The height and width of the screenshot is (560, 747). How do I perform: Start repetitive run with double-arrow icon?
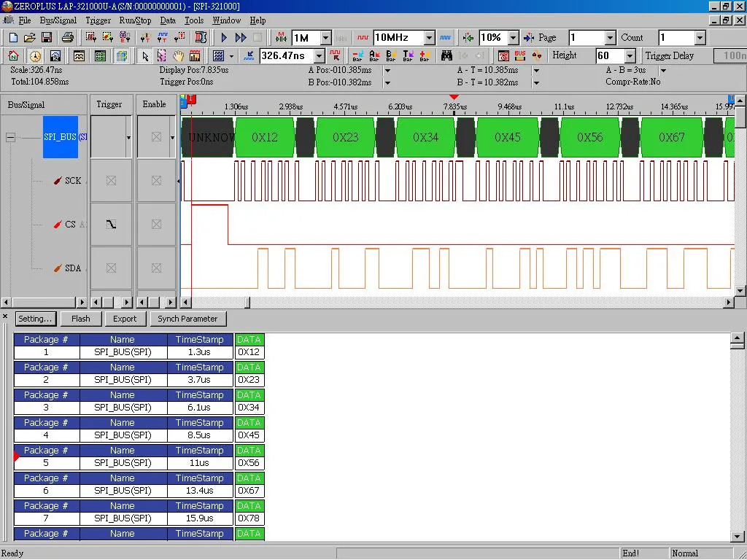click(x=241, y=38)
